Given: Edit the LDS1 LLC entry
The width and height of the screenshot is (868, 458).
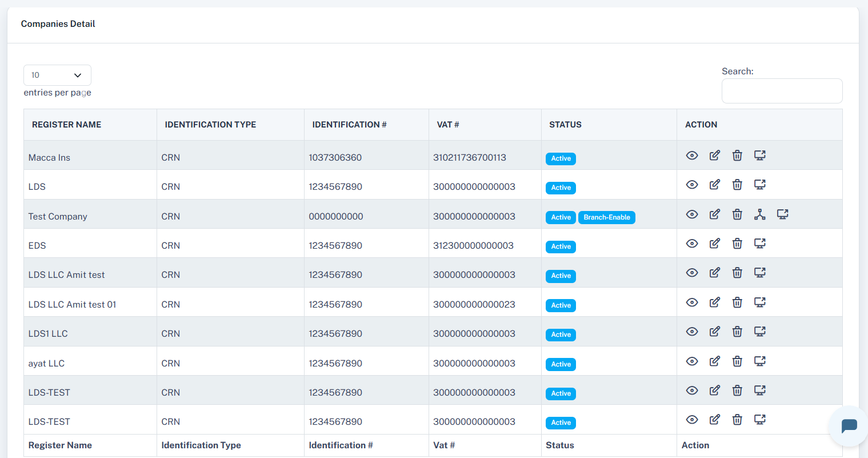Looking at the screenshot, I should [x=714, y=332].
